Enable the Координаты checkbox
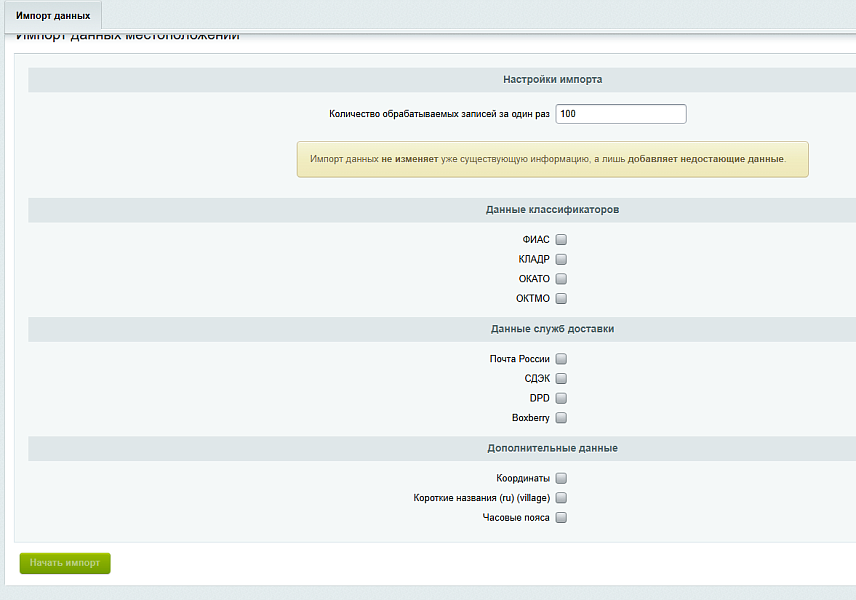 561,478
